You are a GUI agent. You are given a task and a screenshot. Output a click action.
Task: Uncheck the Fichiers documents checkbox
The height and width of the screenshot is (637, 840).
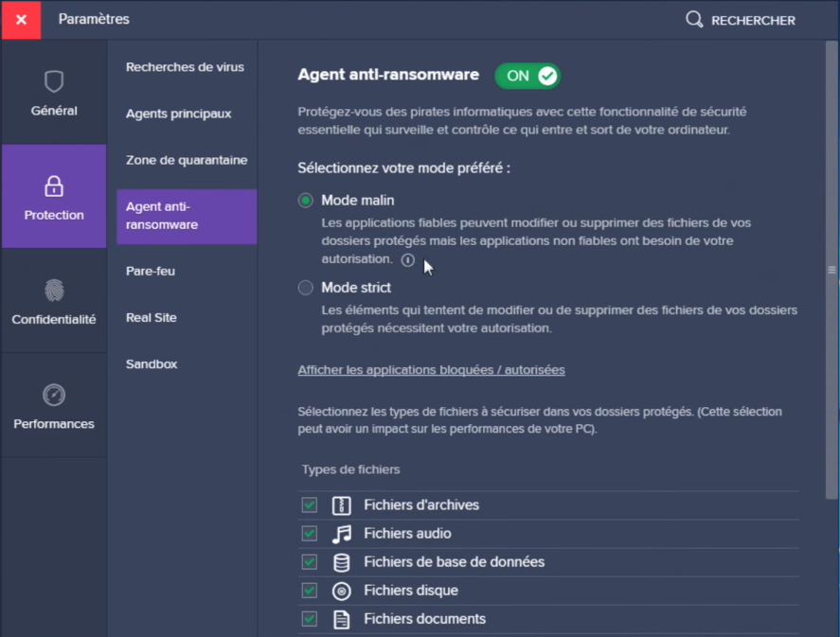[x=310, y=619]
